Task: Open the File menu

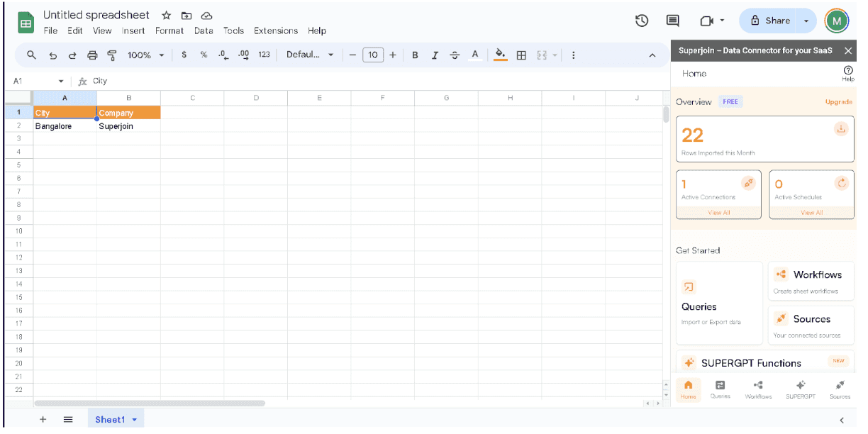Action: pos(50,31)
